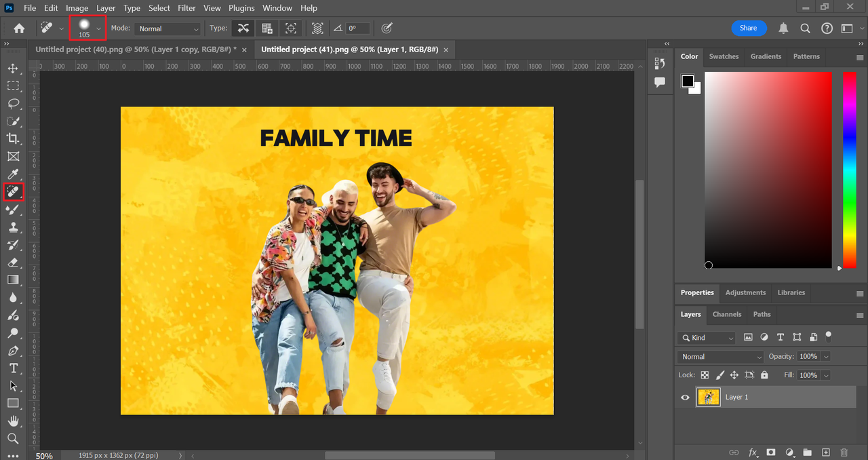Image resolution: width=868 pixels, height=460 pixels.
Task: Select the Gradient tool
Action: (13, 280)
